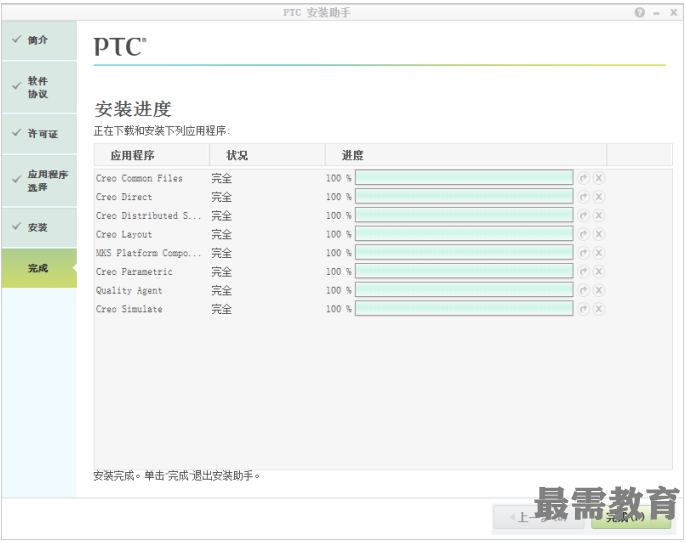Viewport: 686px width, 543px height.
Task: Cancel icon for Creo Distributed S... row
Action: (598, 215)
